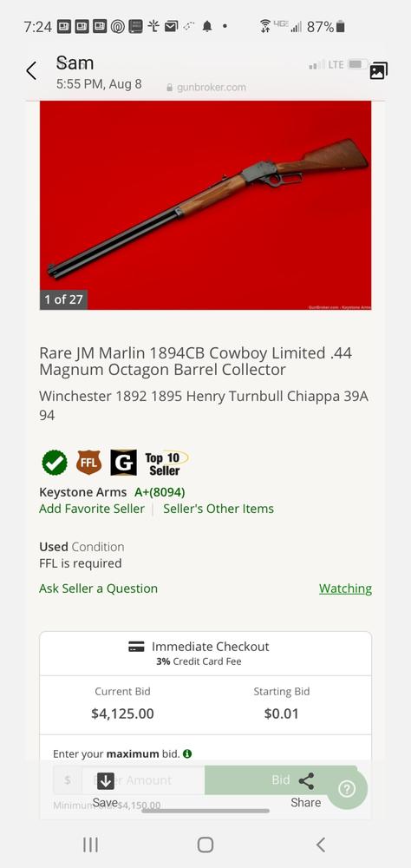Tap the Save download icon
411x868 pixels.
tap(105, 781)
